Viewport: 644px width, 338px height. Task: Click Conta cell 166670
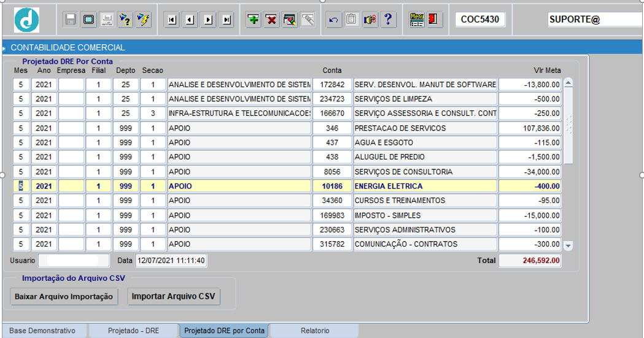click(332, 113)
